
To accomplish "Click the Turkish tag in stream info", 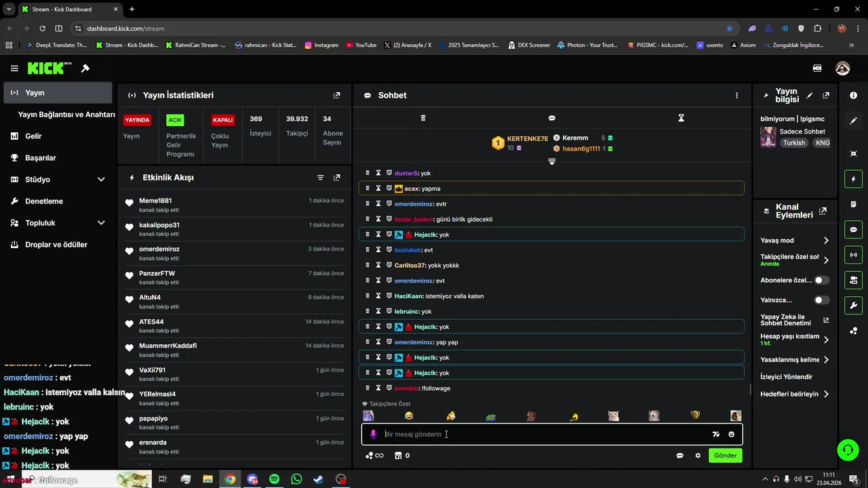I will 794,143.
